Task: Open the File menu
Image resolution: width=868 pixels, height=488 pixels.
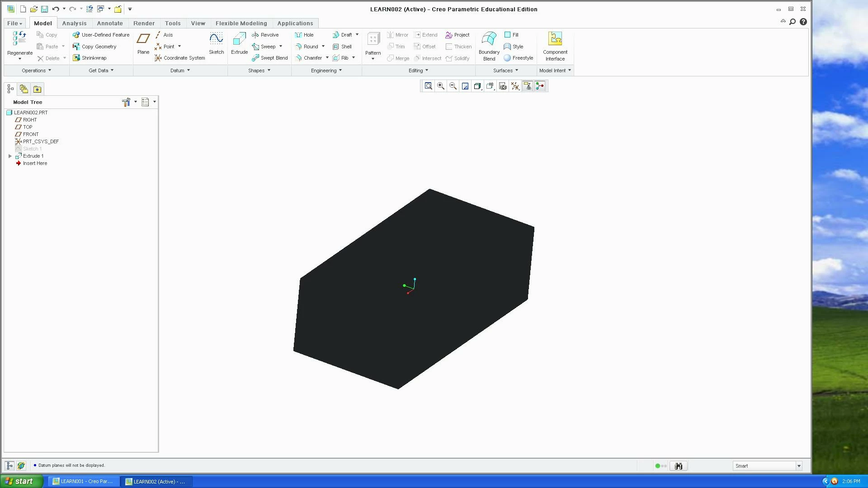Action: pyautogui.click(x=14, y=23)
